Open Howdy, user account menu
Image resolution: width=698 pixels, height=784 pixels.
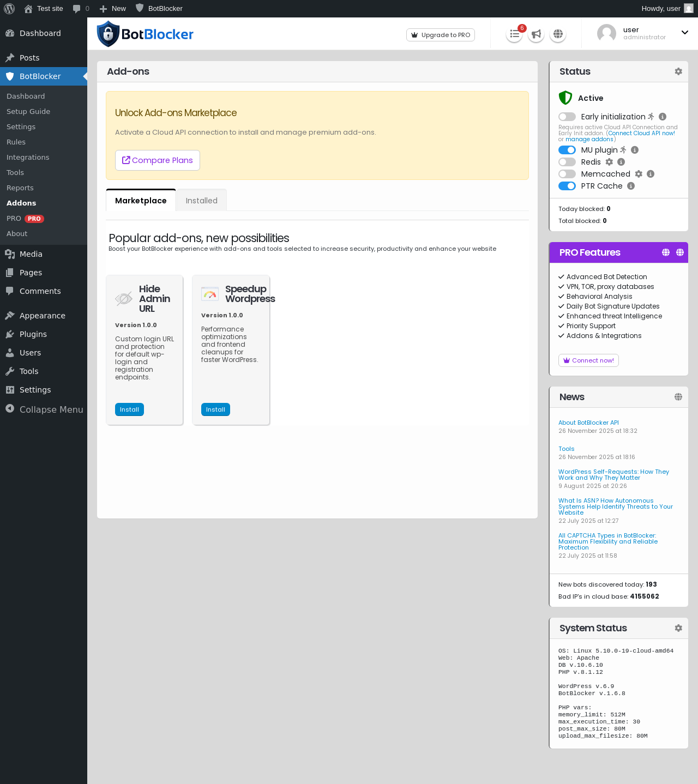coord(667,9)
